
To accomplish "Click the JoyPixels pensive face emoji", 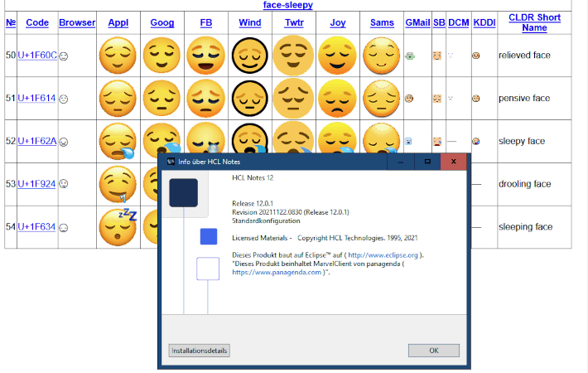I will pyautogui.click(x=337, y=99).
